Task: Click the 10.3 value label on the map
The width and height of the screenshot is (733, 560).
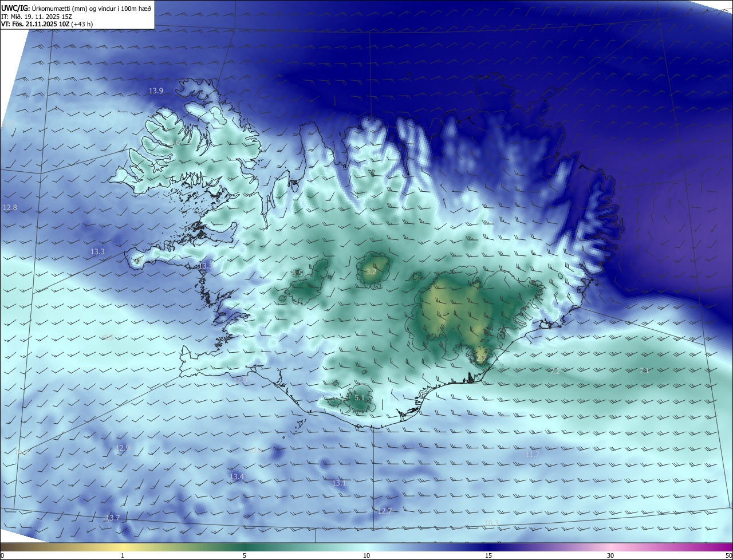Action: tap(491, 523)
